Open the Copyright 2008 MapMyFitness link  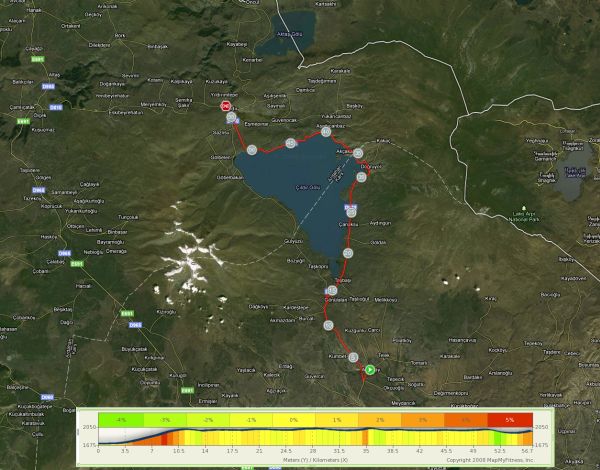490,460
